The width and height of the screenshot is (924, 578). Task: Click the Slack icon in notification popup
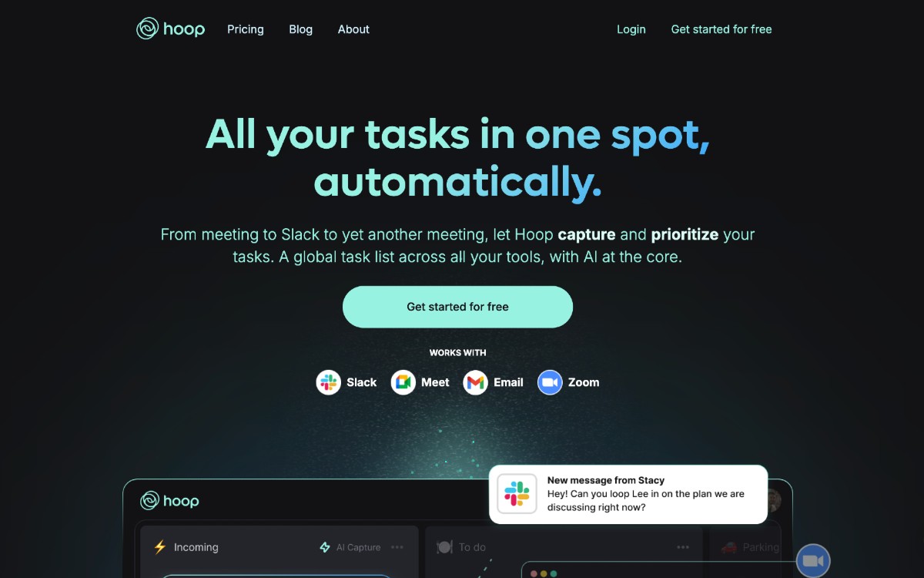517,494
